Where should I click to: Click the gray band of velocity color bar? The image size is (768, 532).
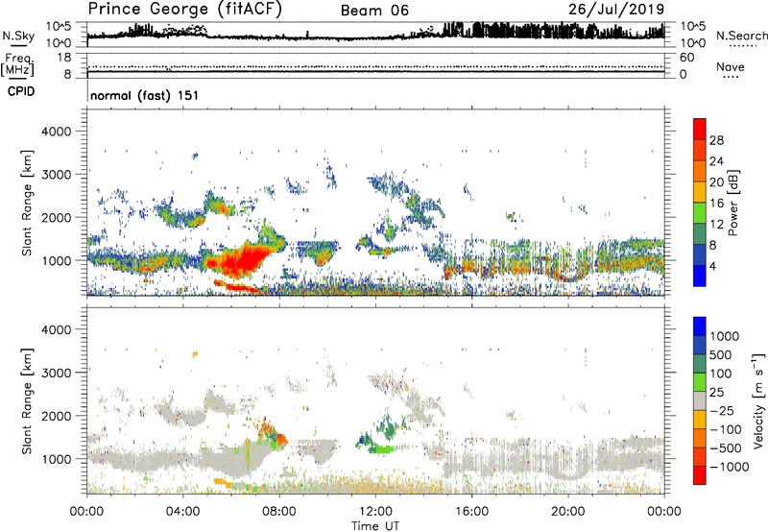click(700, 400)
